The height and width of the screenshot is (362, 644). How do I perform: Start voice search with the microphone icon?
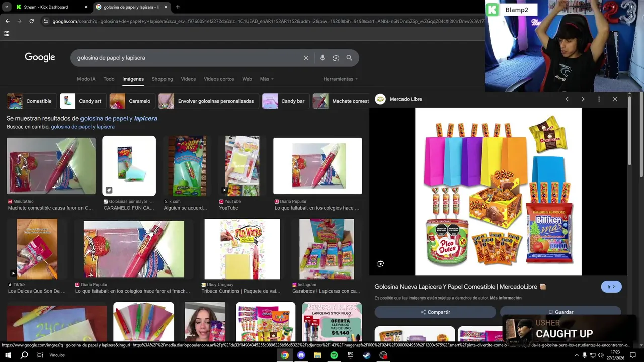[x=323, y=58]
